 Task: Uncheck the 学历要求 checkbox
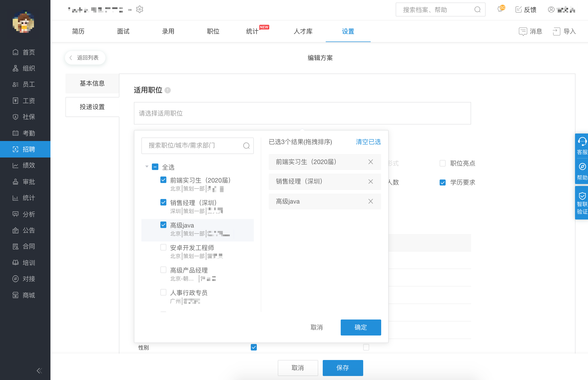click(443, 182)
